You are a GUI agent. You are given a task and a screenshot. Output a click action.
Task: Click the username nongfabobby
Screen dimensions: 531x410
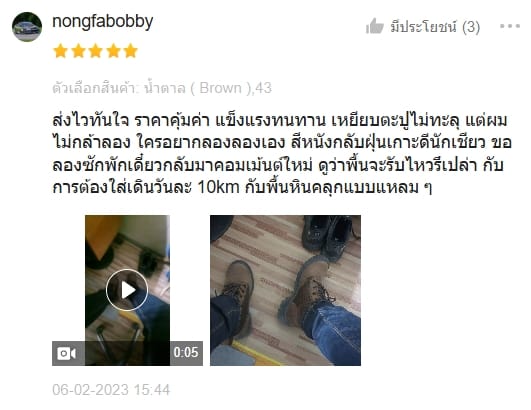(x=103, y=22)
